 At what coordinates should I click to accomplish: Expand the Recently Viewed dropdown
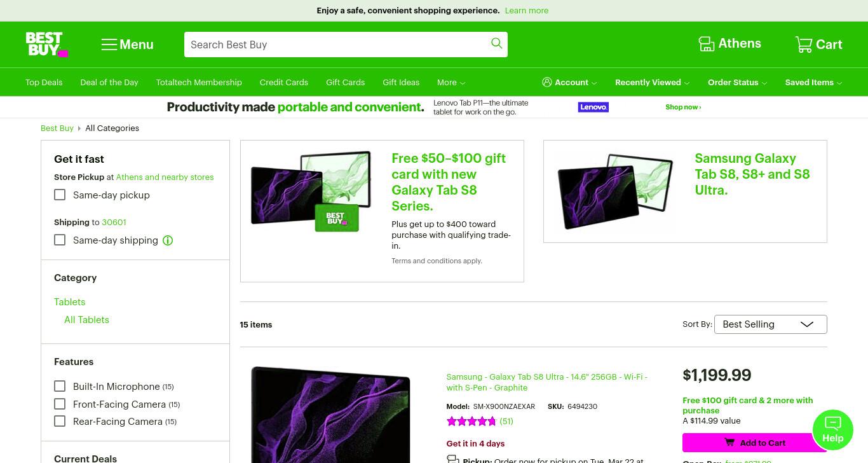652,83
